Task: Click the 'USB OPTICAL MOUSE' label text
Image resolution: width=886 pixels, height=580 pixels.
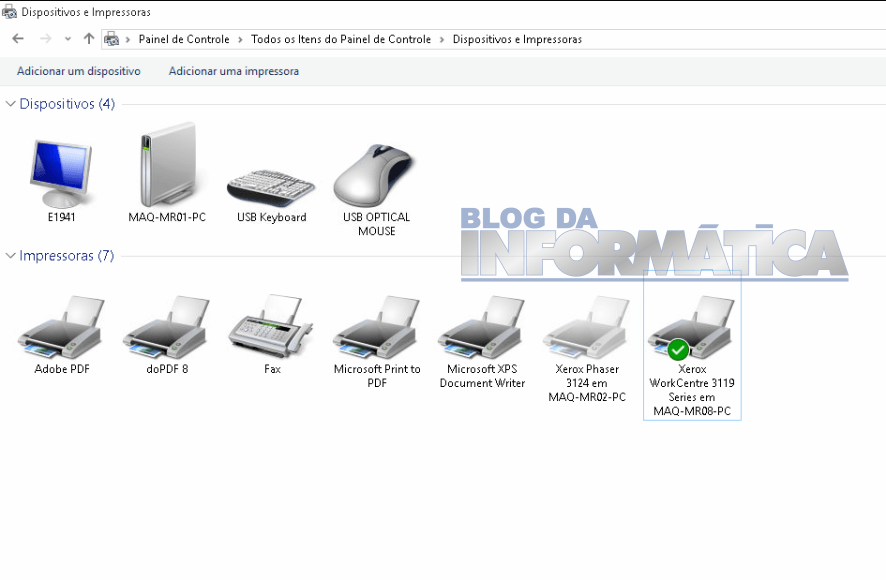Action: pyautogui.click(x=377, y=224)
